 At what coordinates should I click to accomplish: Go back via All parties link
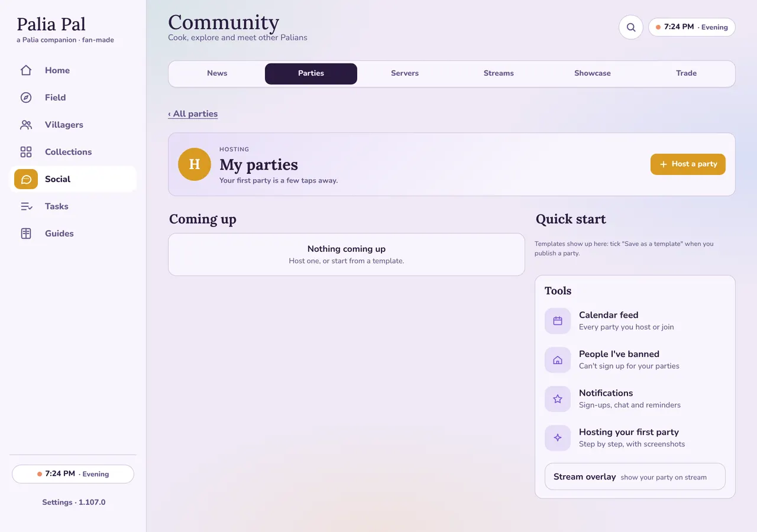pos(193,113)
